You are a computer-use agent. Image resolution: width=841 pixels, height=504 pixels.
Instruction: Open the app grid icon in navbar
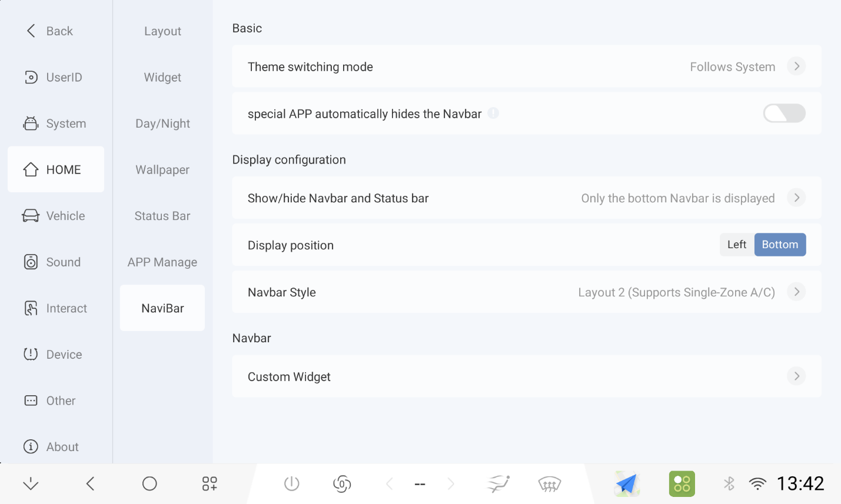coord(210,484)
